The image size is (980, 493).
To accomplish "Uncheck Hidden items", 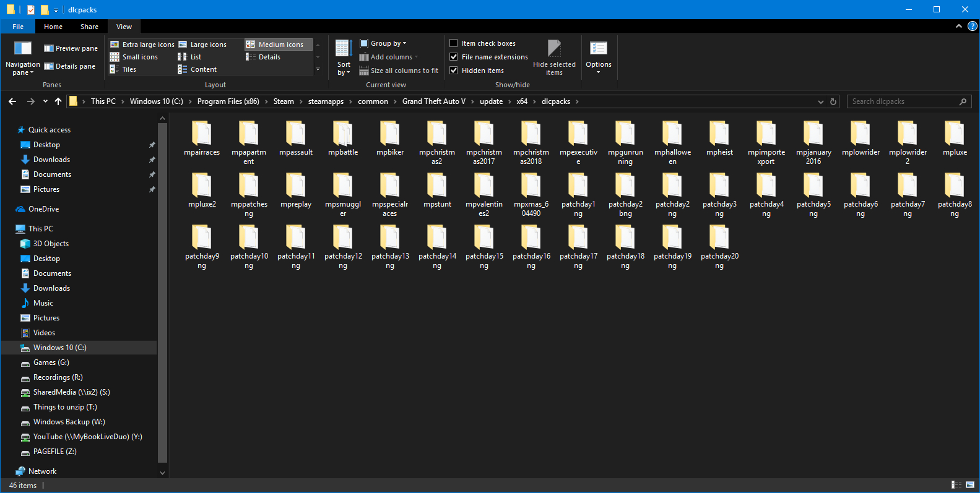I will click(454, 71).
